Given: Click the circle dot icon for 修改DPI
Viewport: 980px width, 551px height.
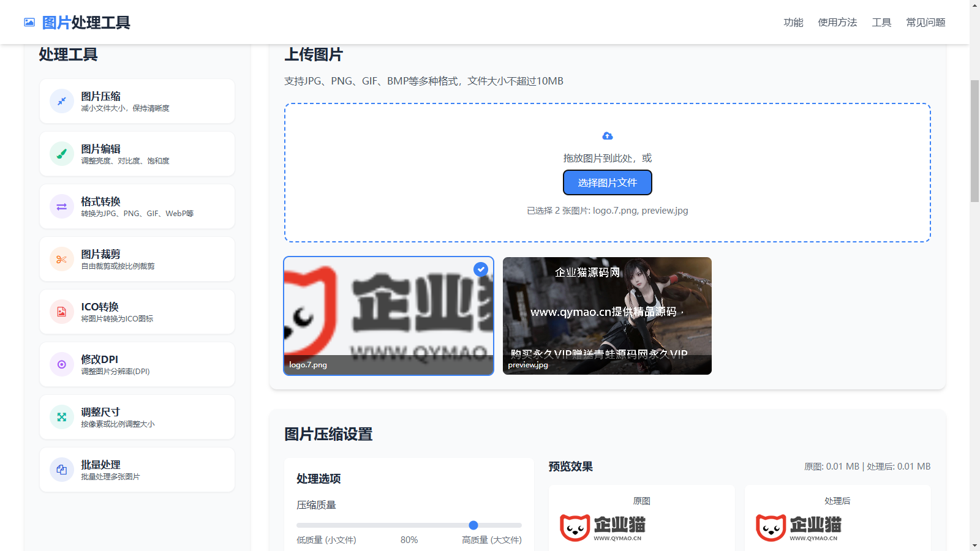Looking at the screenshot, I should [x=62, y=364].
